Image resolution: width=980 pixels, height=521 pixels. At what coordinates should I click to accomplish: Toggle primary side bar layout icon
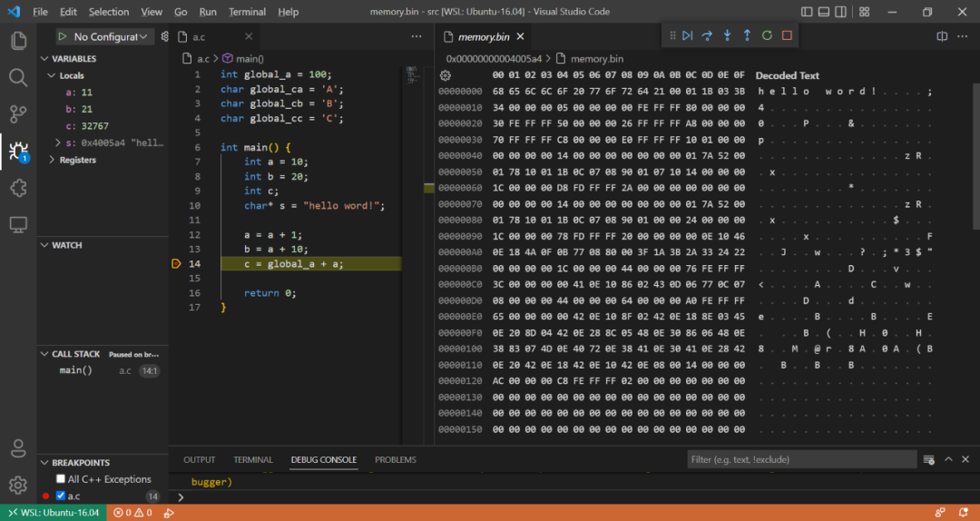click(807, 12)
